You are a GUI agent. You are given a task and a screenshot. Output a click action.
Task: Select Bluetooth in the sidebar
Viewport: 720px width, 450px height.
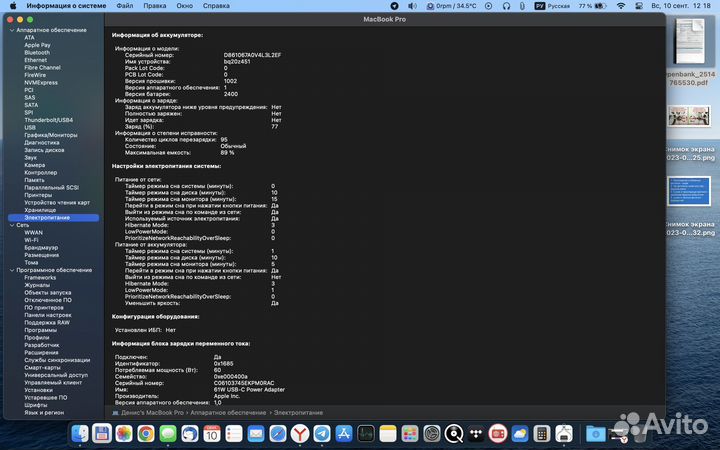37,52
